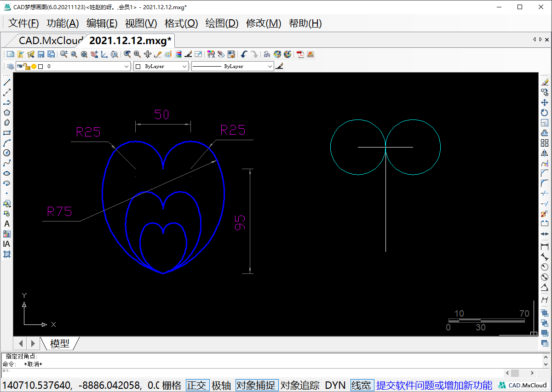Toggle DYN dynamic input
552x392 pixels.
point(335,385)
